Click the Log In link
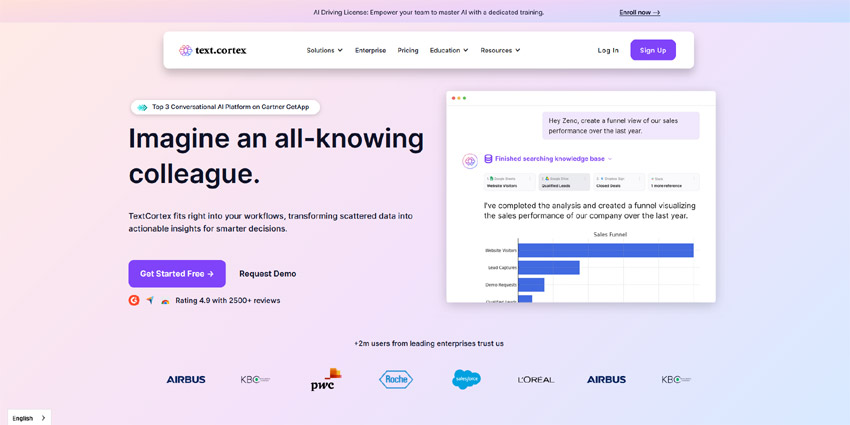This screenshot has width=850, height=425. tap(608, 50)
